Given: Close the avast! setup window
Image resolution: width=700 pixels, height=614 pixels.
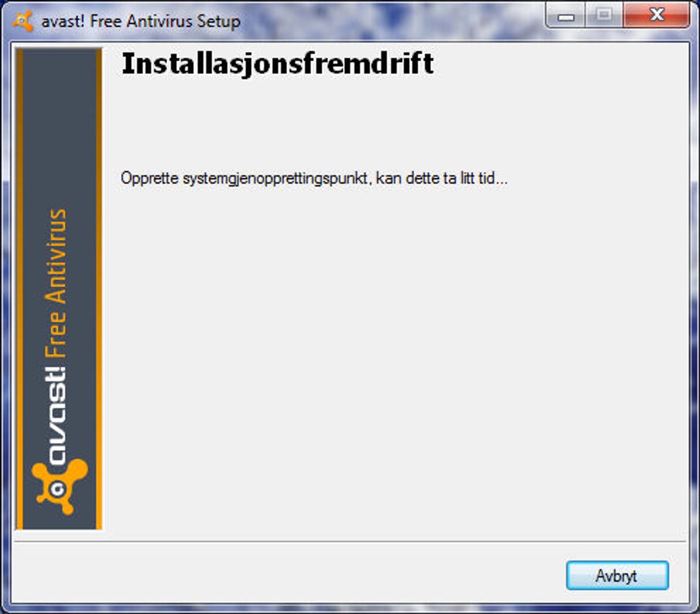Looking at the screenshot, I should click(657, 15).
